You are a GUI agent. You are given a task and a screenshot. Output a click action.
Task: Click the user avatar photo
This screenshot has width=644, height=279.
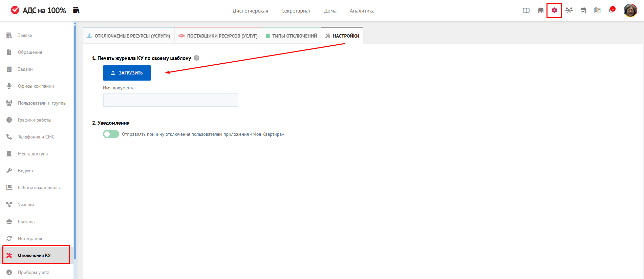click(x=630, y=10)
